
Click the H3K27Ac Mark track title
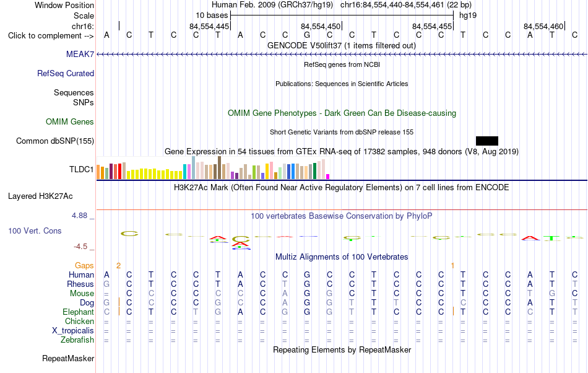point(342,187)
